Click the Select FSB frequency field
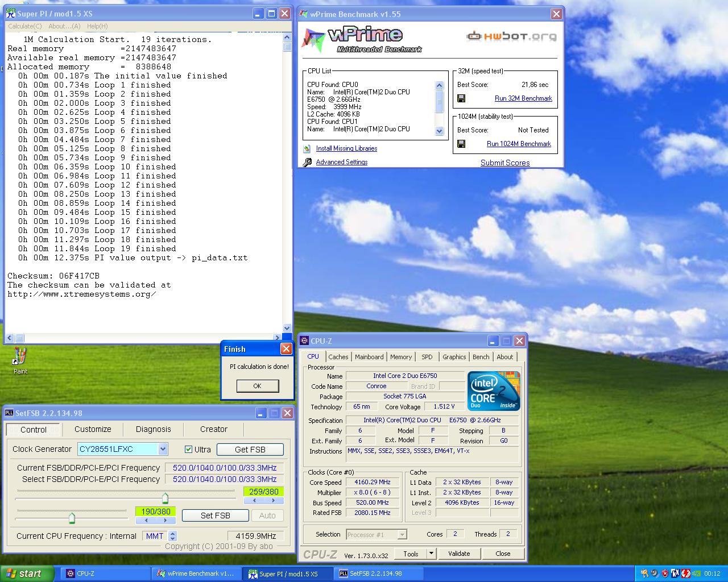 [225, 479]
